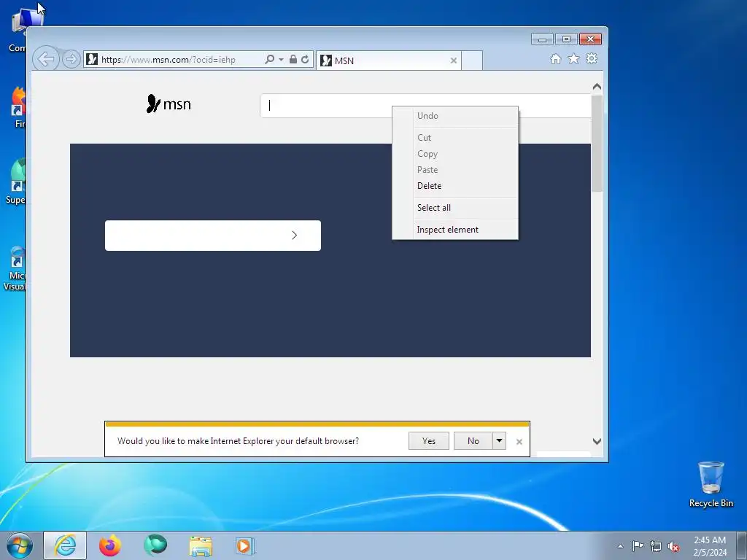Image resolution: width=747 pixels, height=560 pixels.
Task: Open Favorites with the star icon
Action: coord(573,58)
